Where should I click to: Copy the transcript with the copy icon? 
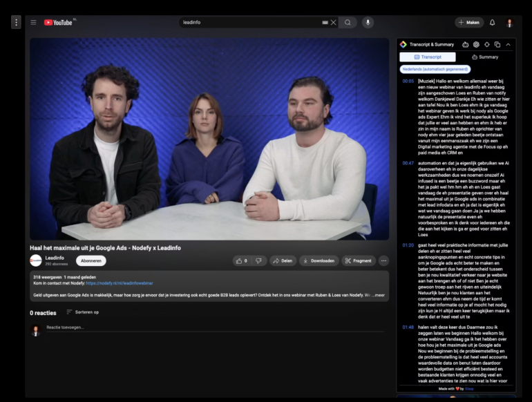coord(497,44)
